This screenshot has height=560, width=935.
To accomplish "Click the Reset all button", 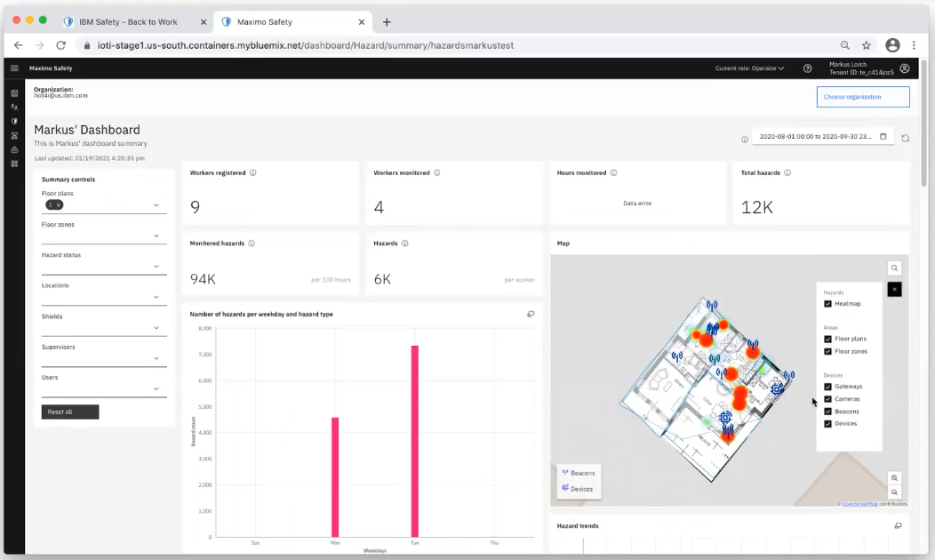I will 69,412.
